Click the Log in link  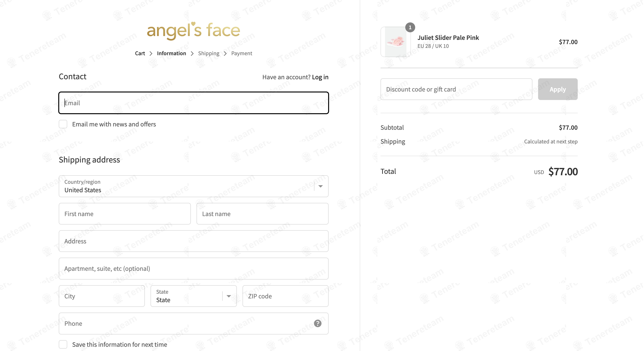click(320, 77)
